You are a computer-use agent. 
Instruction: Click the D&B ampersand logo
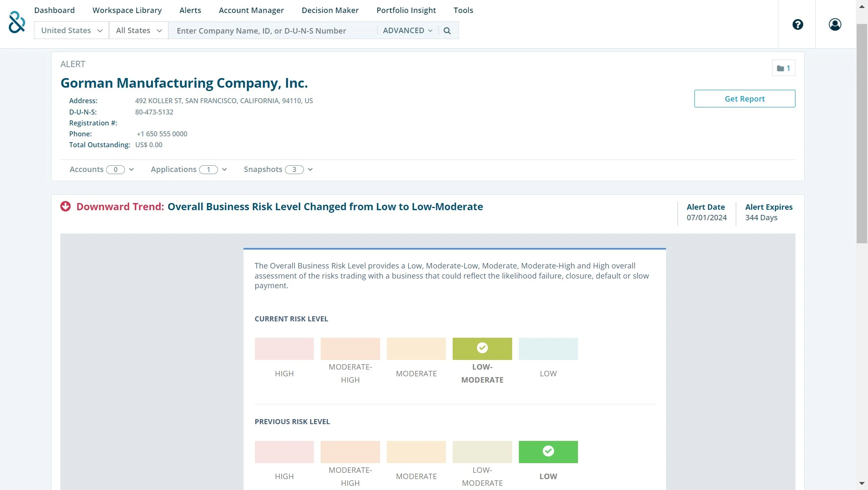coord(17,22)
